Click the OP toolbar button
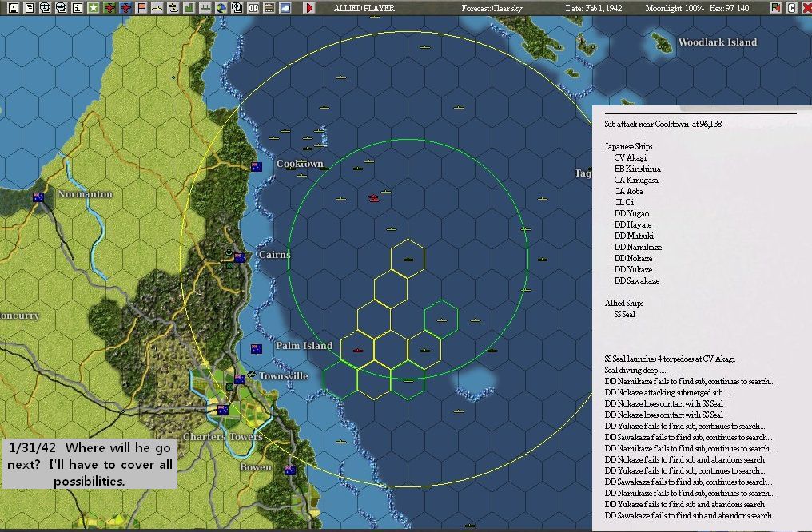Screen dimensions: 812x532 click(x=253, y=8)
